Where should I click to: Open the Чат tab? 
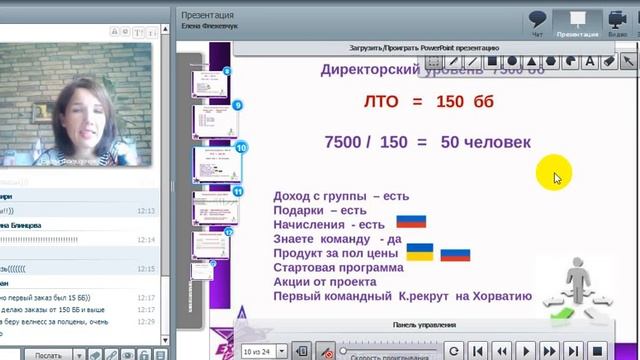538,24
